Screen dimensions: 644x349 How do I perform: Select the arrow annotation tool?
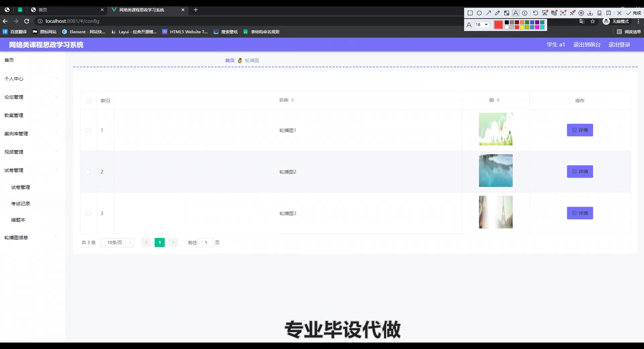[x=488, y=13]
